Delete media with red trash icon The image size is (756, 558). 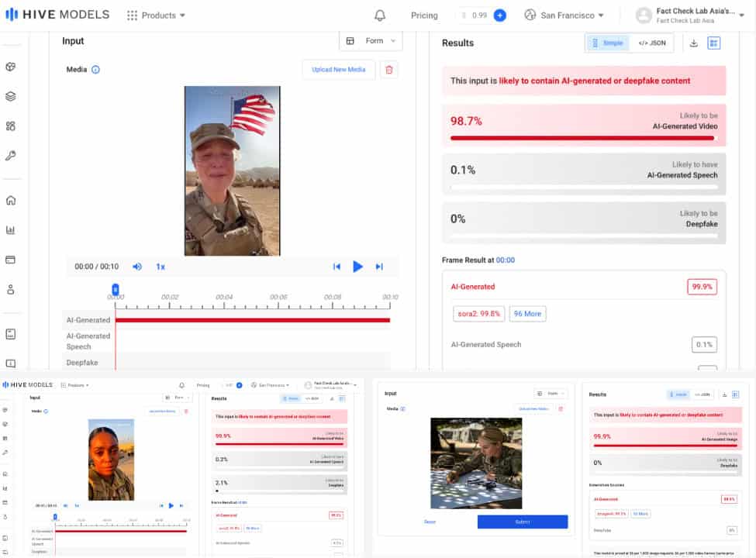click(x=389, y=70)
